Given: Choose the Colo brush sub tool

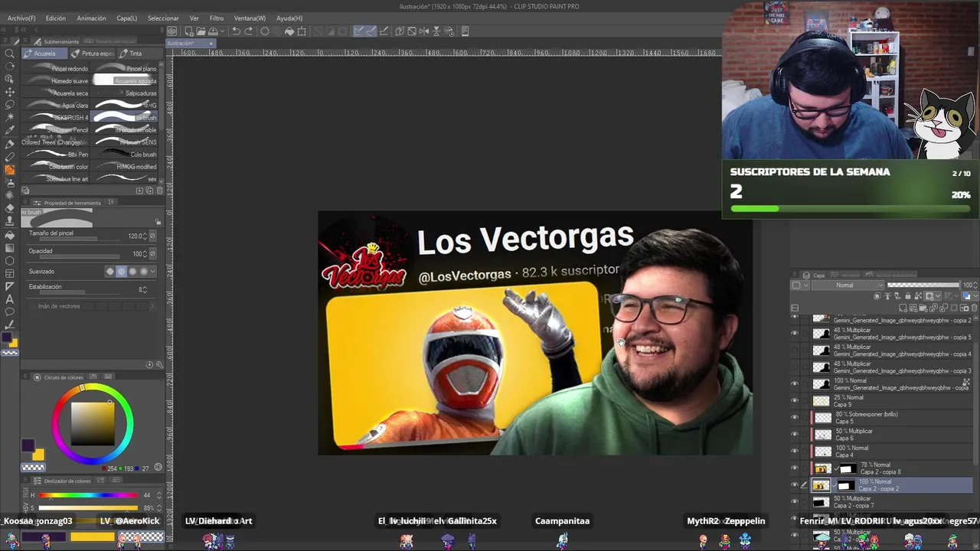Looking at the screenshot, I should tap(125, 155).
